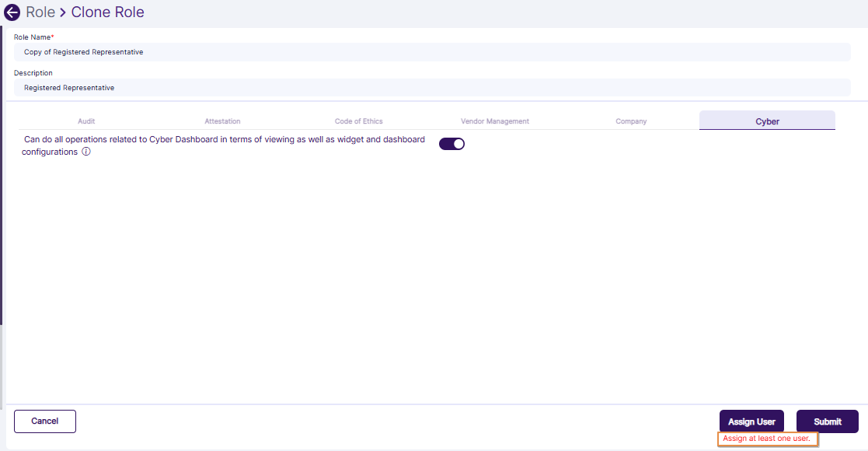Viewport: 868px width, 451px height.
Task: Click the 'Assign at least one user' warning message
Action: 768,438
